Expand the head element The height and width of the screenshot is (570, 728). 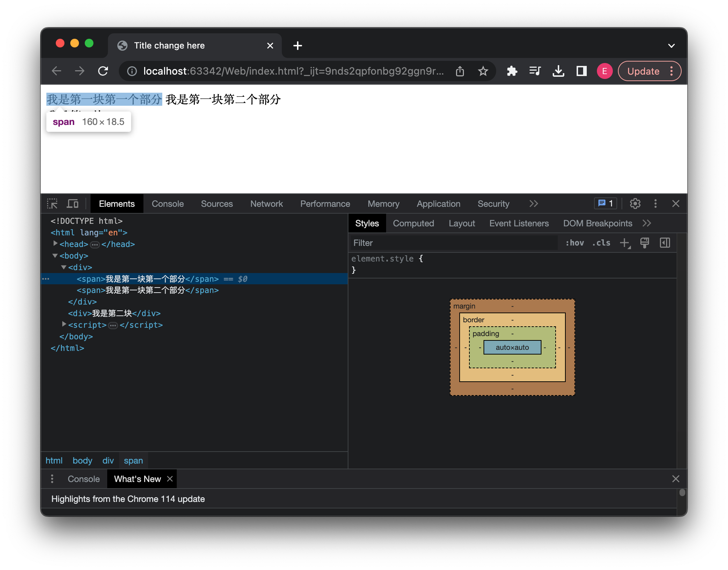[55, 244]
